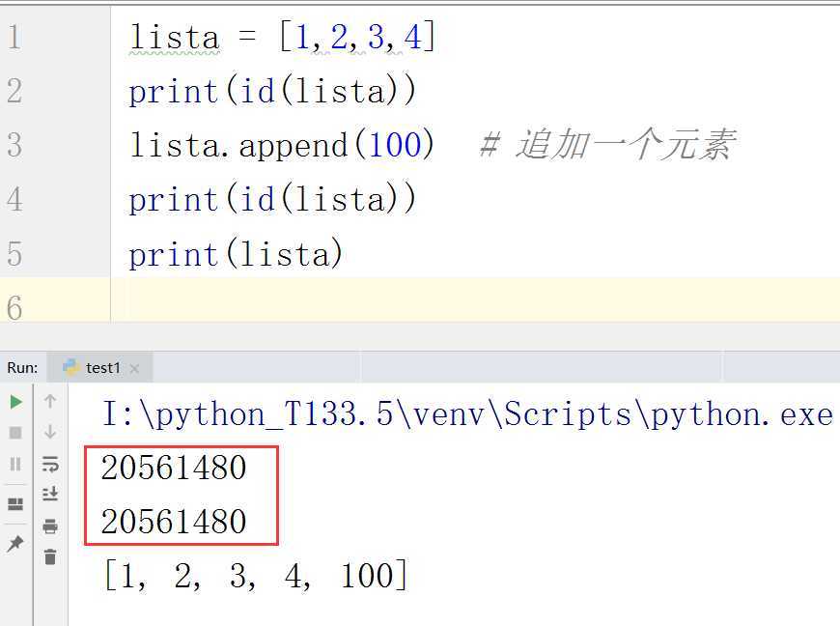Go down the stack trace
The width and height of the screenshot is (840, 626).
50,432
